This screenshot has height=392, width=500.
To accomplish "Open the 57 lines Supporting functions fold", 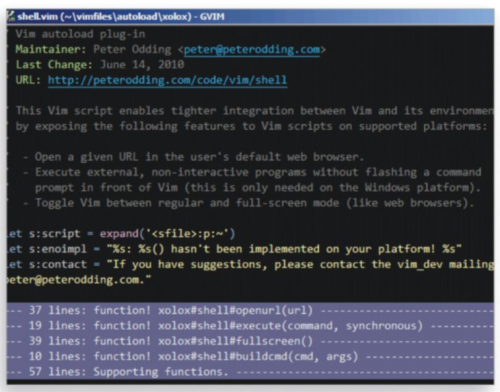I will [250, 372].
